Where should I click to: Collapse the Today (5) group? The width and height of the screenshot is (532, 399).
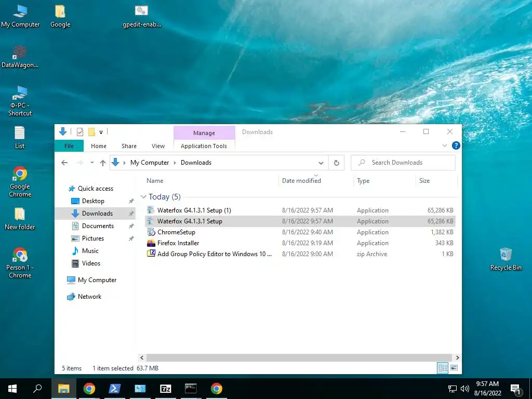tap(143, 197)
